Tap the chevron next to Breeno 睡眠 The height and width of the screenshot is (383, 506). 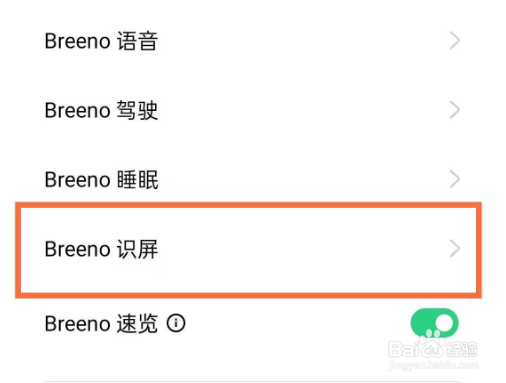pyautogui.click(x=455, y=179)
